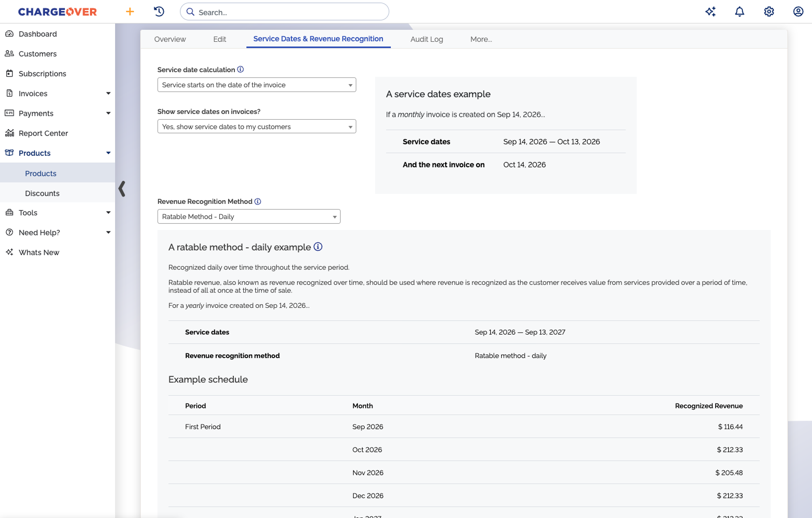Click the Example schedule heading
Screen dimensions: 812x518
(208, 379)
